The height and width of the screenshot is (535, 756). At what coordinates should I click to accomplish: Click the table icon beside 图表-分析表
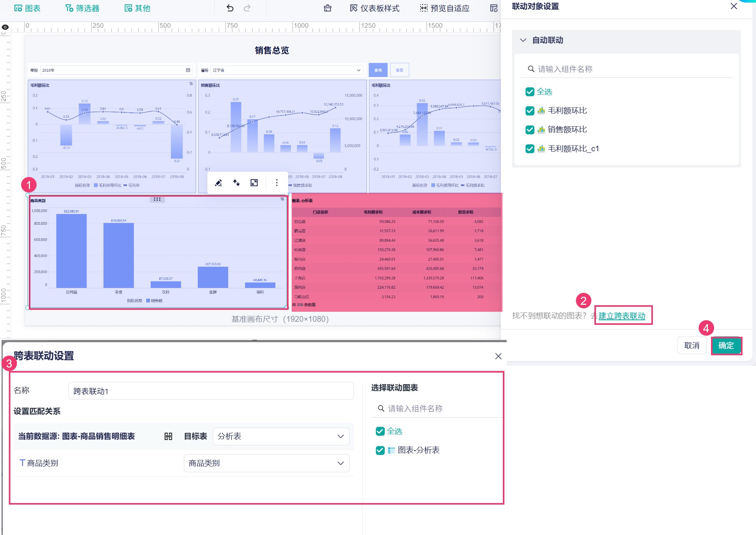pyautogui.click(x=391, y=450)
